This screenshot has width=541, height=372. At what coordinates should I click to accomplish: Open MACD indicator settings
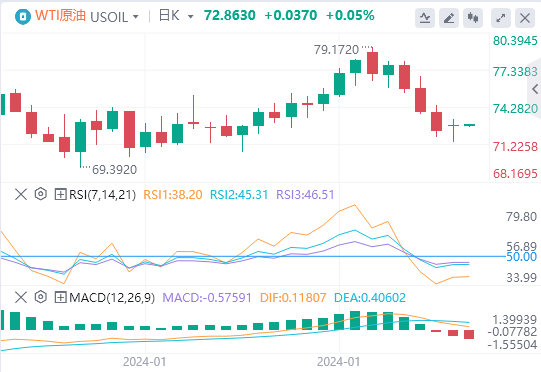(x=41, y=297)
